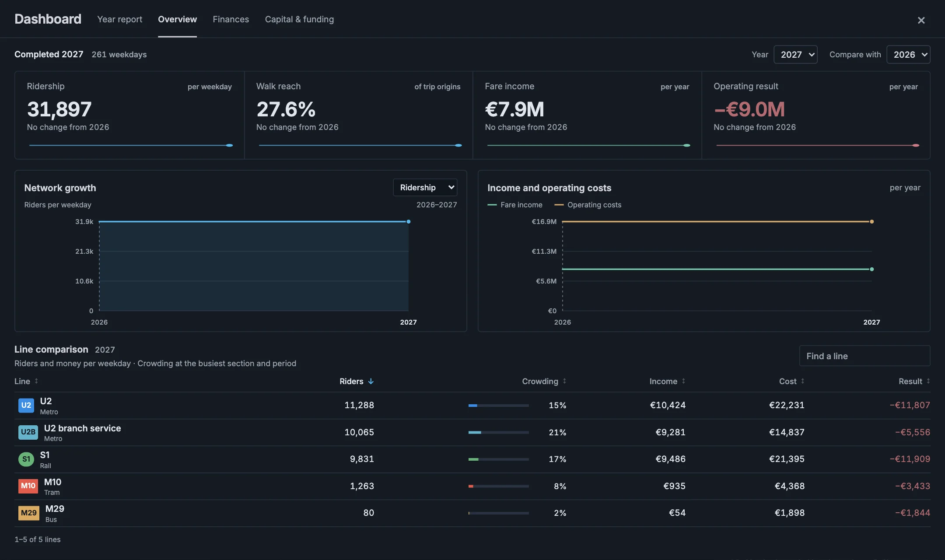Click the Crowding column header
945x560 pixels.
coord(540,381)
